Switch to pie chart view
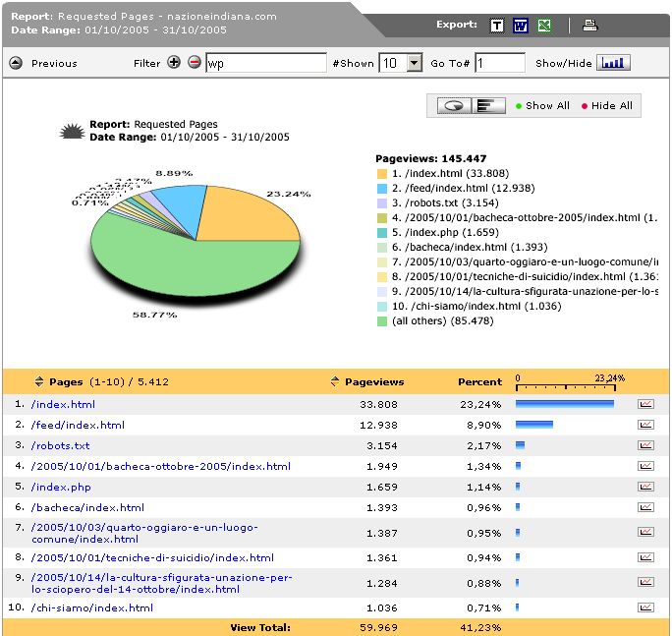The image size is (672, 636). click(x=454, y=106)
